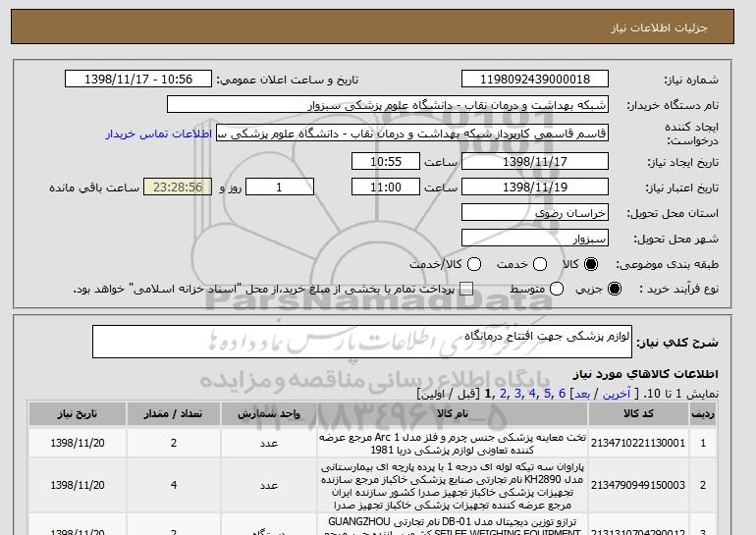Click the جزئیات اطلاعات نیاز page header
The width and height of the screenshot is (756, 535).
659,27
